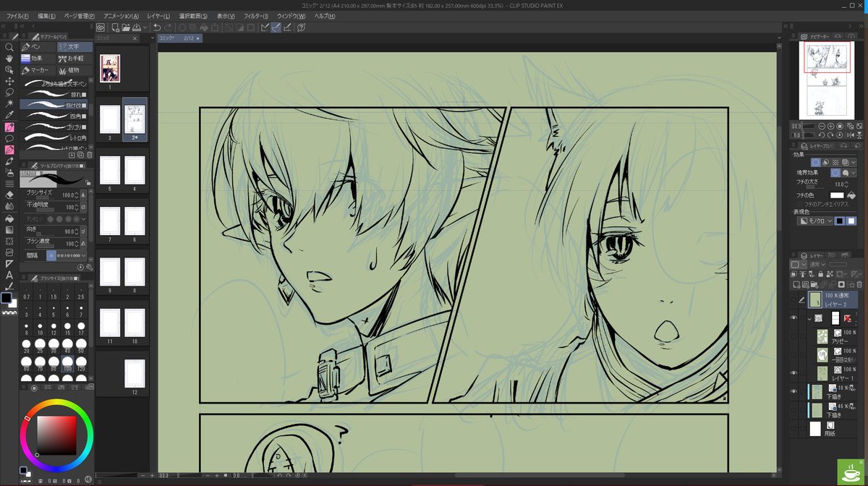Viewport: 868px width, 486px height.
Task: Open the レイヤー menu
Action: [x=157, y=16]
